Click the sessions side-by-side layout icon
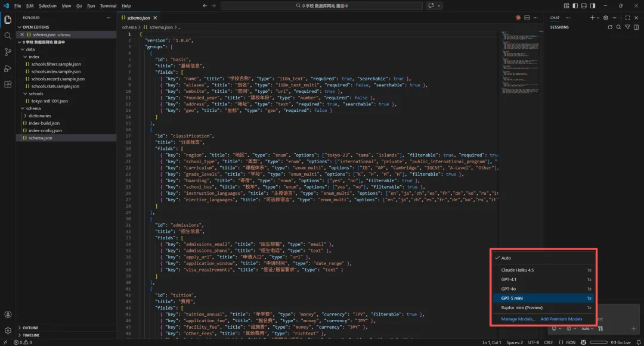This screenshot has height=346, width=644. 636,27
